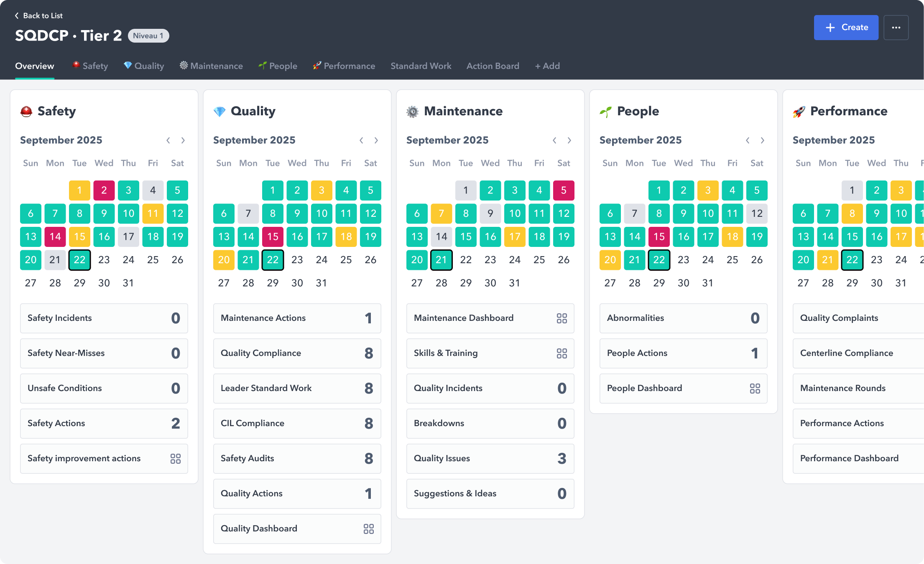Go to next month in Safety calendar

(183, 140)
